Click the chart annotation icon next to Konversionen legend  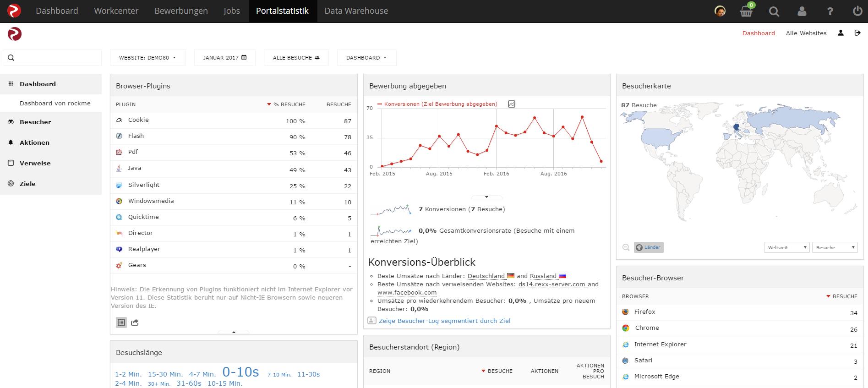[512, 104]
